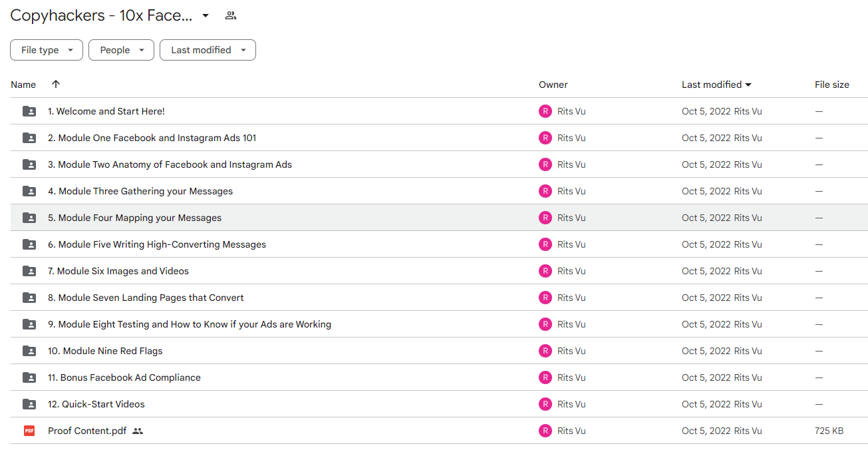Click the owner avatar in the Quick-Start Videos row

pos(545,404)
